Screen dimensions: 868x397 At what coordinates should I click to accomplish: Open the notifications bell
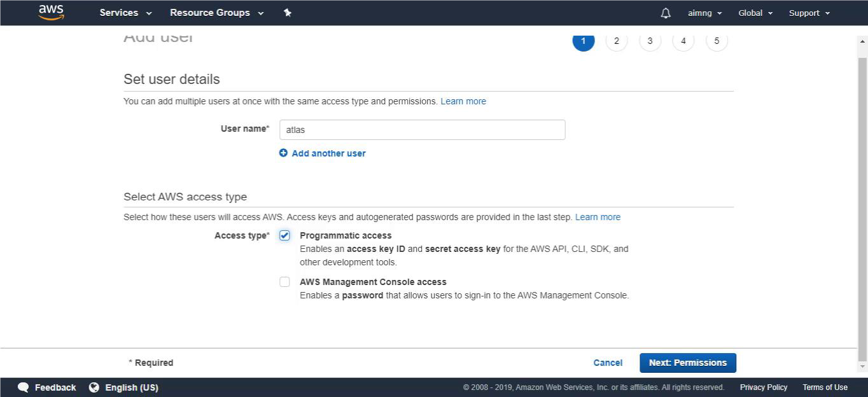coord(666,13)
